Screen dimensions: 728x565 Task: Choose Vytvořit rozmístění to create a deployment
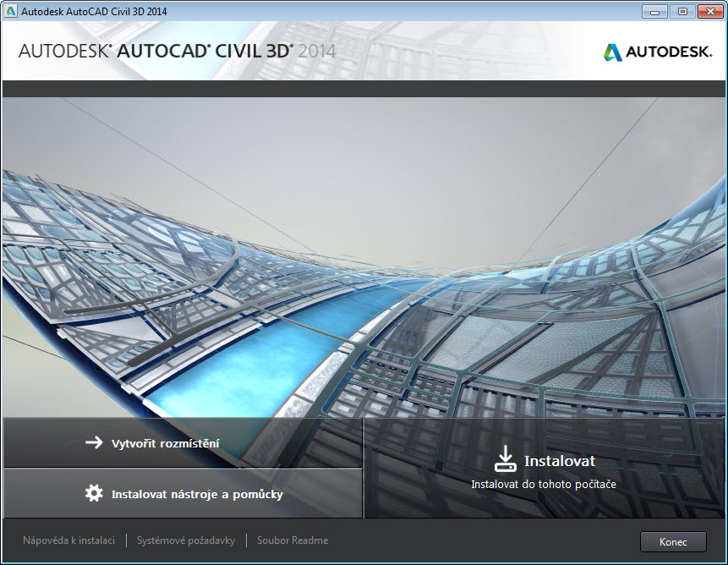(x=183, y=442)
